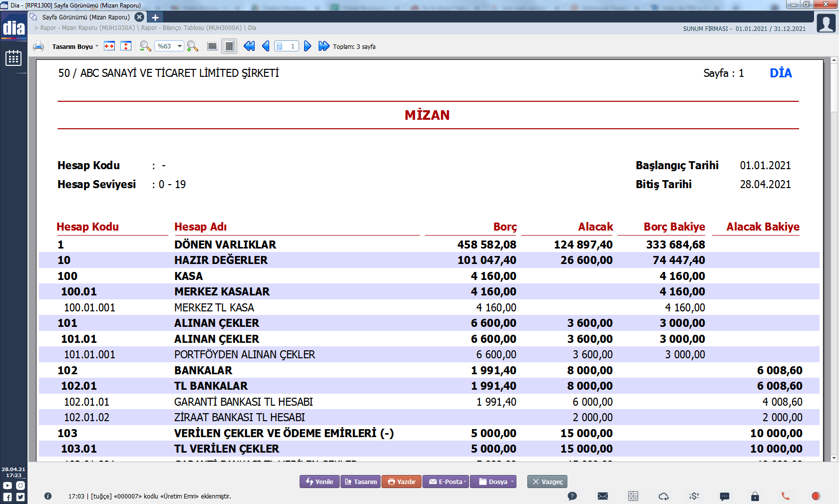This screenshot has width=839, height=504.
Task: Click breadcrumb Rapor - Mizan Raporu (MUH1030A)
Action: (x=87, y=28)
